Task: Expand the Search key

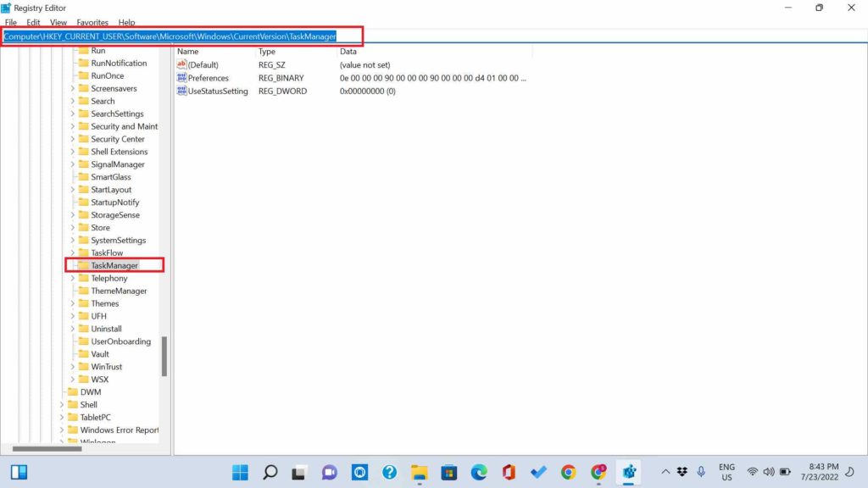Action: tap(73, 102)
